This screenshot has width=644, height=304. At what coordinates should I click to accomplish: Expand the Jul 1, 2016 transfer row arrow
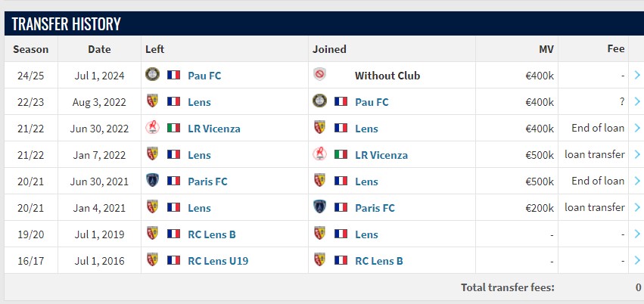click(637, 261)
